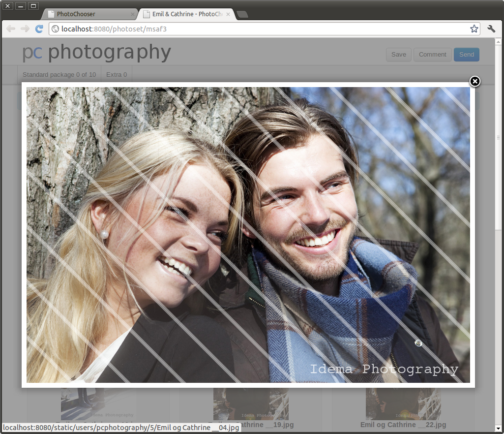Viewport: 504px width, 434px height.
Task: Click the browser forward arrow
Action: (25, 29)
